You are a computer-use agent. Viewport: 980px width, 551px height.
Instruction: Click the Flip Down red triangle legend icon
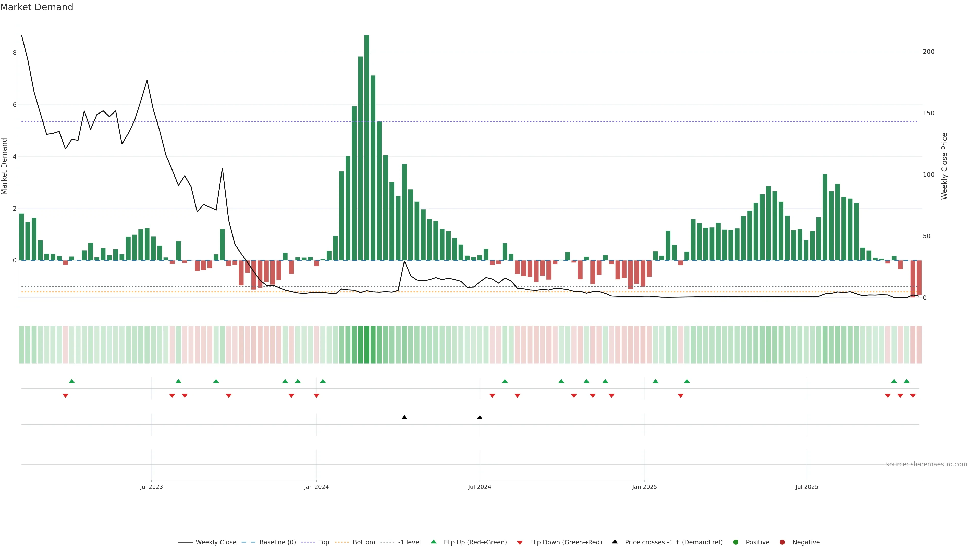520,542
